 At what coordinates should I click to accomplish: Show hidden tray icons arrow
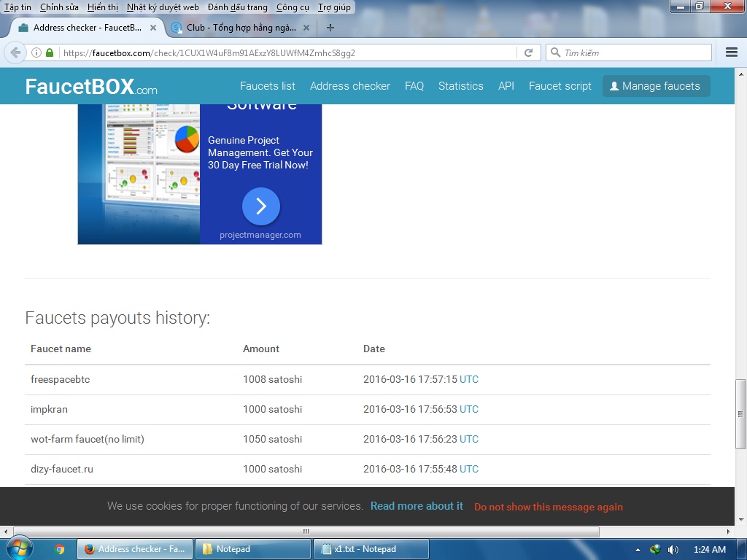[x=638, y=550]
